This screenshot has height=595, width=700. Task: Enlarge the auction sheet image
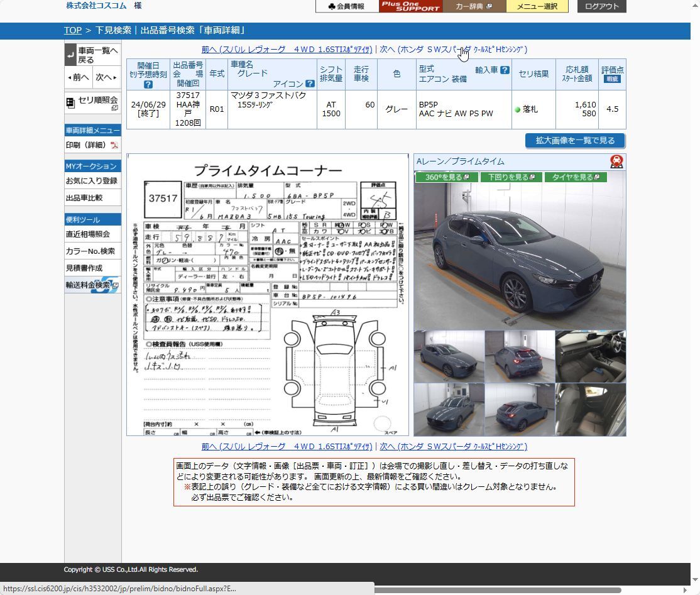pyautogui.click(x=268, y=295)
